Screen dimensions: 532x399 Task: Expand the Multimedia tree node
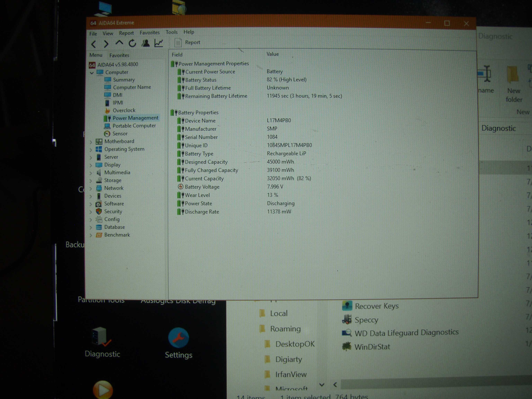(x=91, y=173)
